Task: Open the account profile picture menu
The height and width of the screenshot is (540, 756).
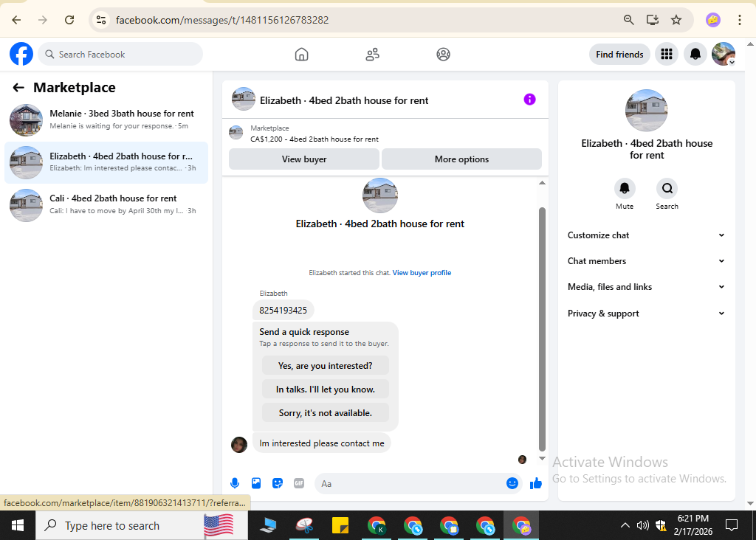Action: coord(724,54)
